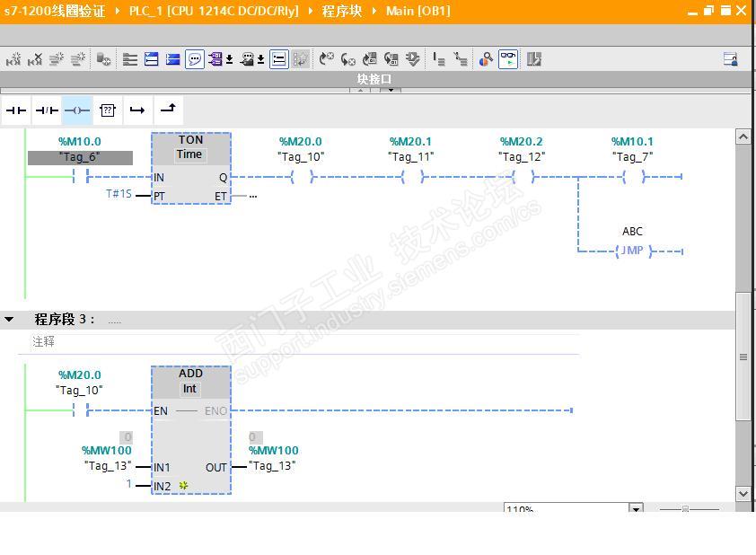The width and height of the screenshot is (756, 555).
Task: Click Go to next error icon
Action: point(327,59)
